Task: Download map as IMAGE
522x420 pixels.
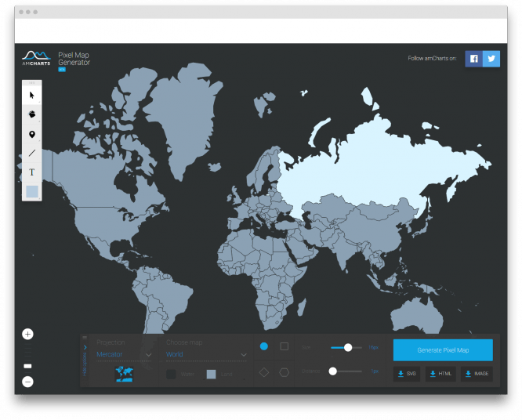Action: pyautogui.click(x=477, y=374)
